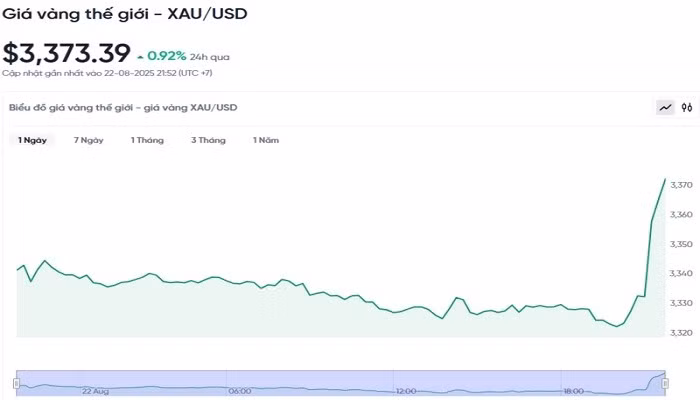700x400 pixels.
Task: Click the 18:00 mark in the navigator
Action: pyautogui.click(x=573, y=391)
